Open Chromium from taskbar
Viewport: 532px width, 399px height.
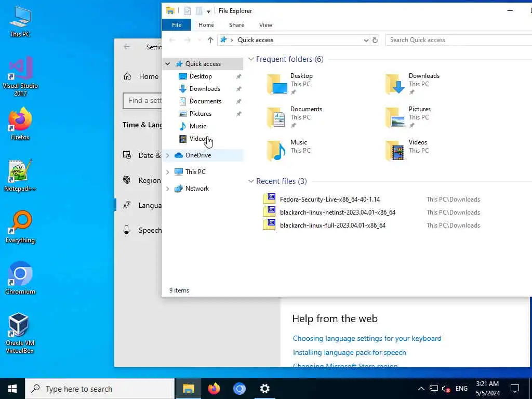click(239, 389)
